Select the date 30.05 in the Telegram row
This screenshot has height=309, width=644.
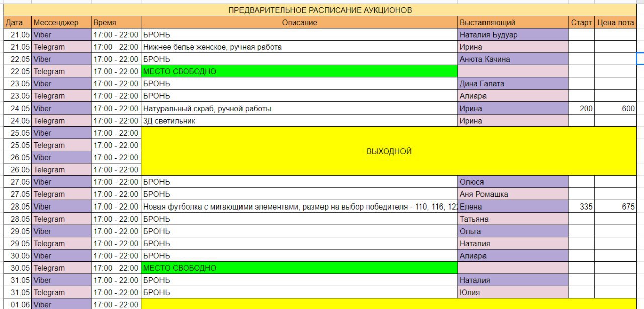[18, 268]
